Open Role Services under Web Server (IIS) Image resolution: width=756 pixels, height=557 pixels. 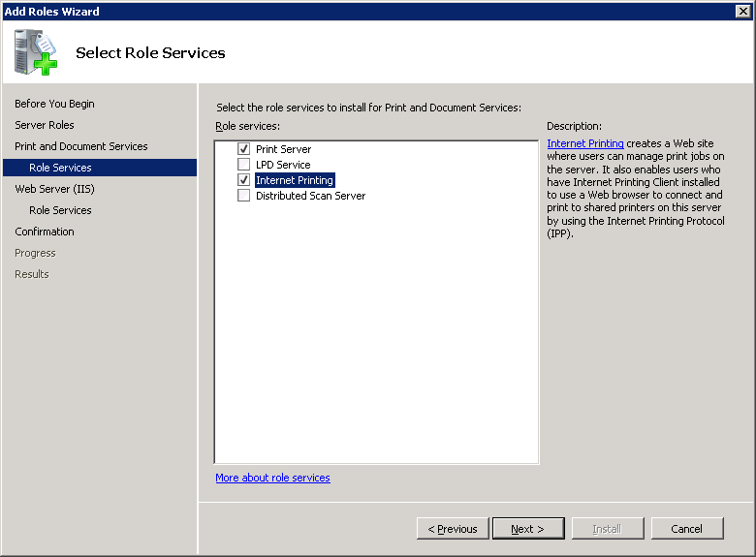pos(60,210)
